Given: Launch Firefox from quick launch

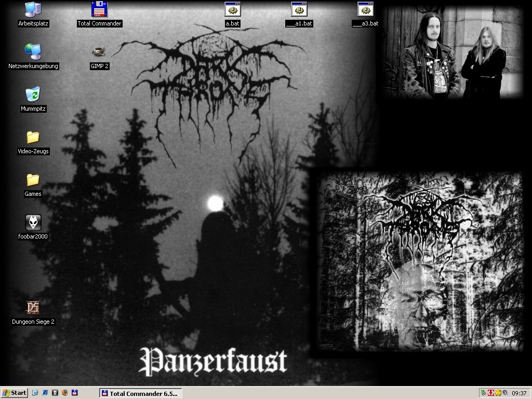Looking at the screenshot, I should pos(64,393).
